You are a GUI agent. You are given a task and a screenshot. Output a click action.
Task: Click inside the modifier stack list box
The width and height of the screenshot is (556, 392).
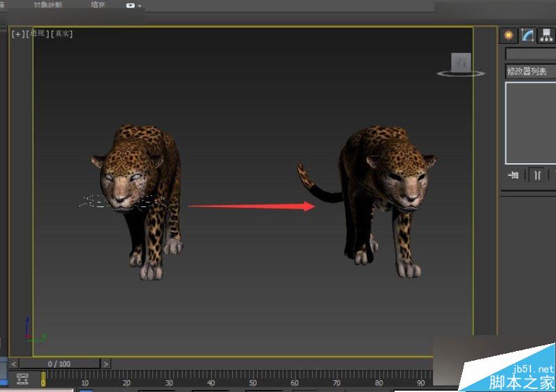(x=530, y=123)
